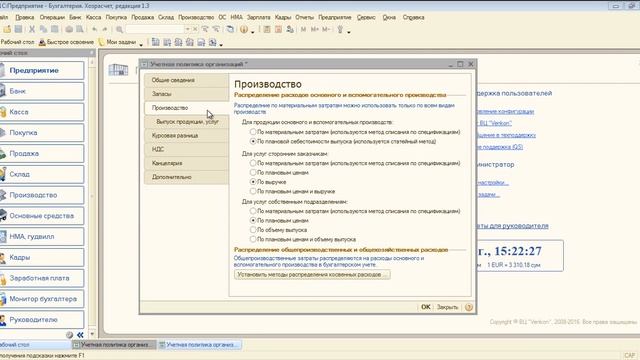Switch to НДС tab
640x360 pixels.
pyautogui.click(x=186, y=149)
